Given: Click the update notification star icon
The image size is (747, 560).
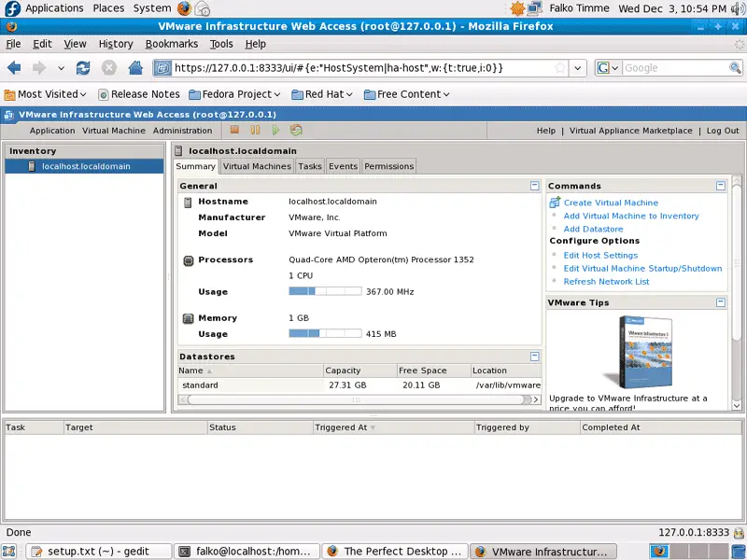Looking at the screenshot, I should pyautogui.click(x=517, y=8).
